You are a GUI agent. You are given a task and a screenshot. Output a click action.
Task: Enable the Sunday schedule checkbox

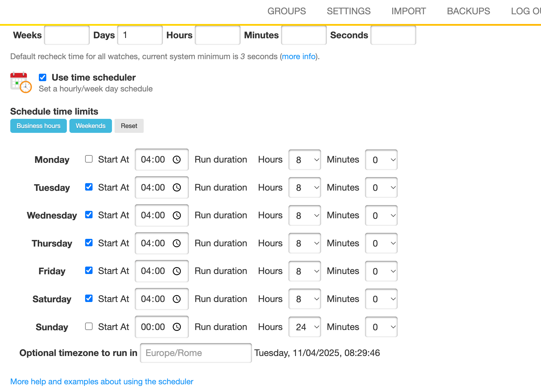[89, 326]
